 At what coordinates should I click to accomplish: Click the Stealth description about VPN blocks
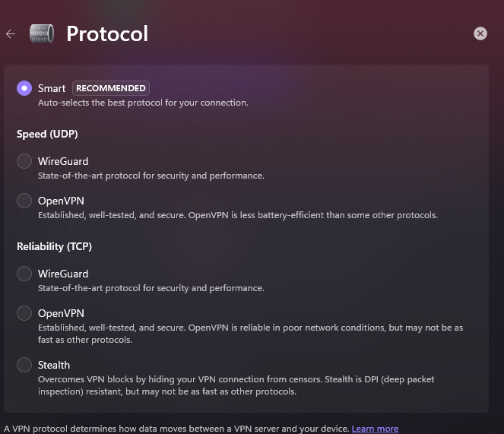point(236,385)
